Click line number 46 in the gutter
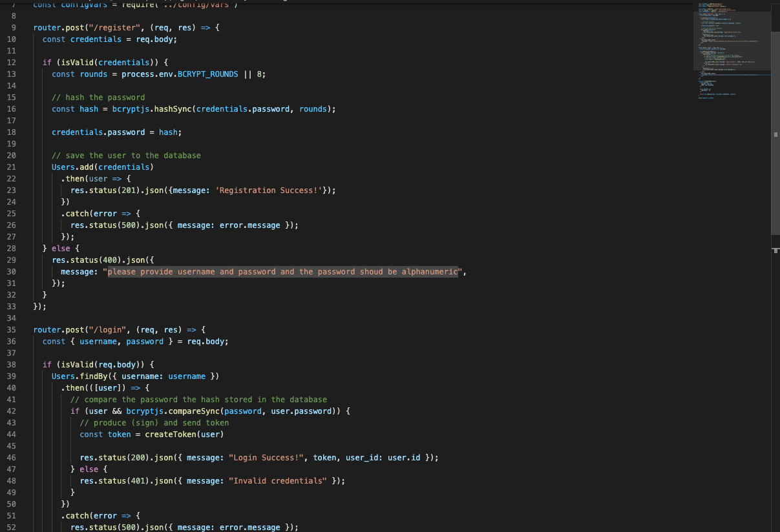The image size is (780, 532). pos(11,458)
